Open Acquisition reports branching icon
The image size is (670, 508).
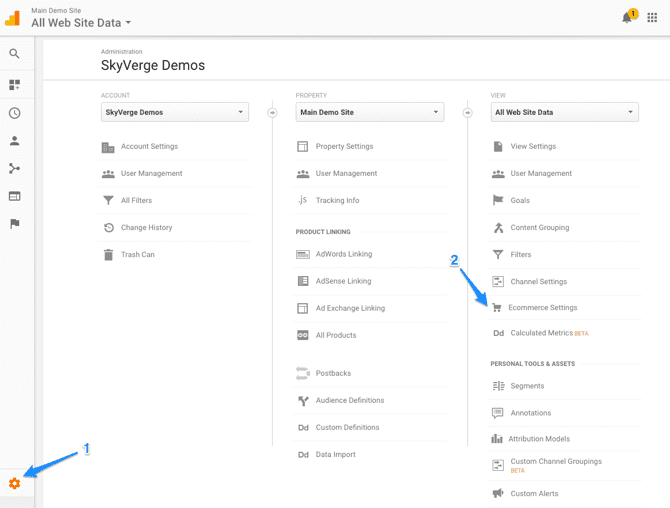point(14,169)
